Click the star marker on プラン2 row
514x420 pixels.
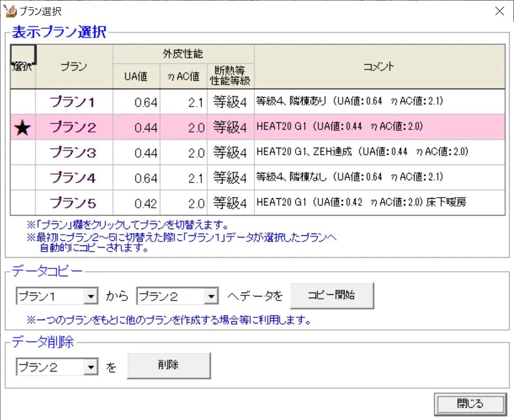22,127
